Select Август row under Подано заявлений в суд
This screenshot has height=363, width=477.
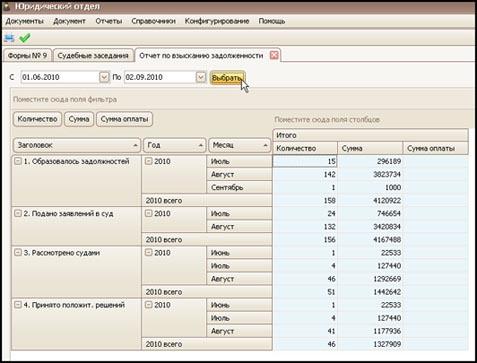click(239, 227)
